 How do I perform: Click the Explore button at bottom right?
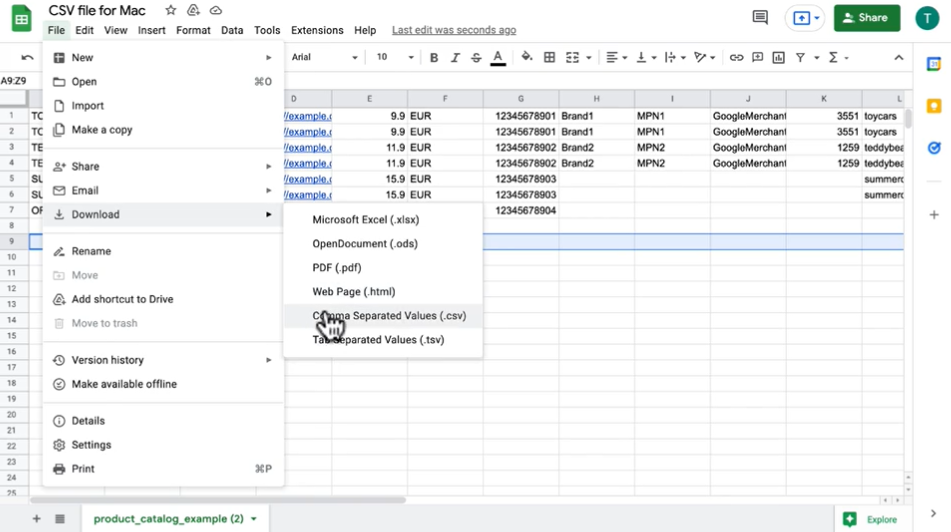coord(871,519)
